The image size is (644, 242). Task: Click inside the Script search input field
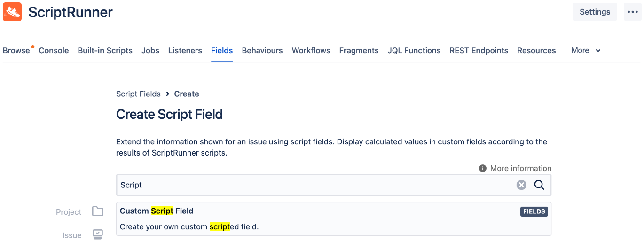point(315,185)
